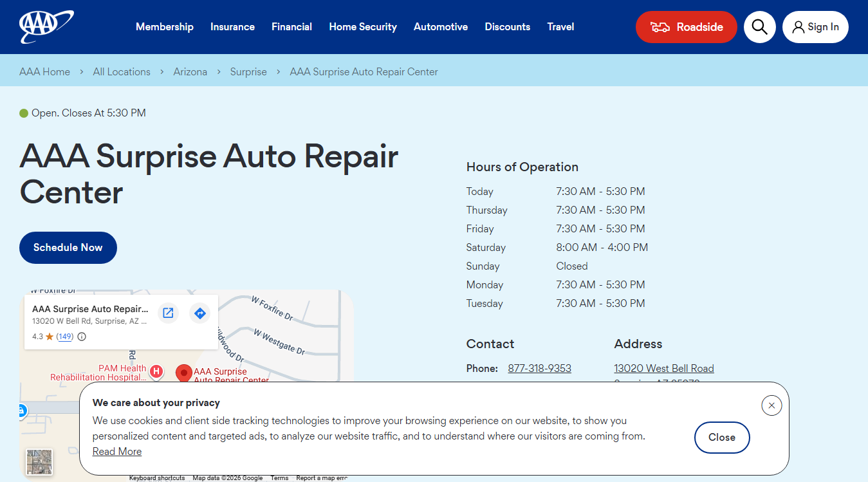Click the Sunday Closed row
Screen dimensions: 868x482
coord(528,266)
